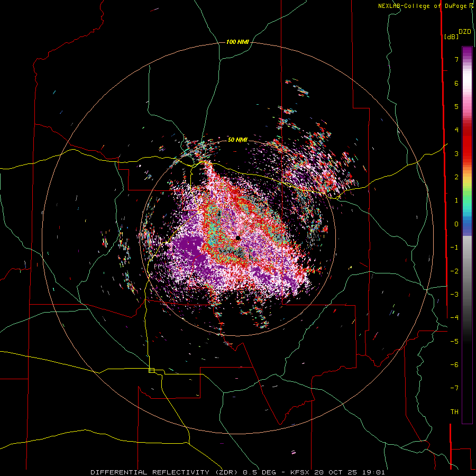Click the TH label on the scale

point(454,412)
